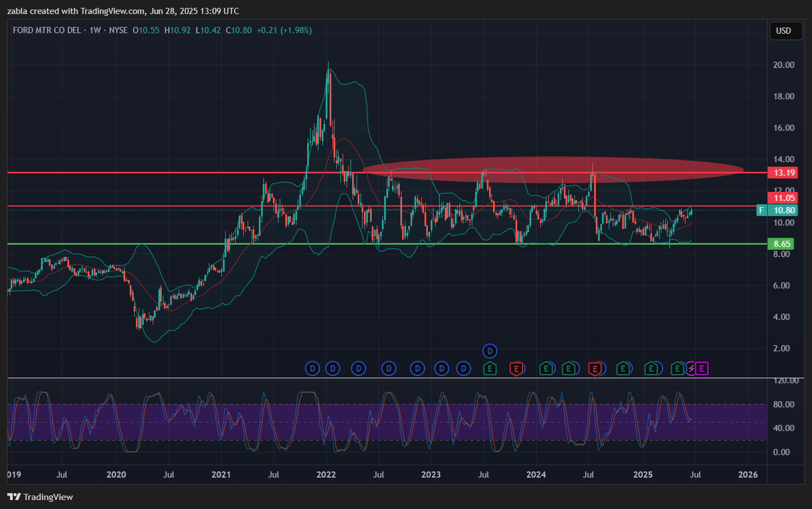Click the 2022 time axis label
Viewport: 812px width, 509px height.
click(x=326, y=475)
